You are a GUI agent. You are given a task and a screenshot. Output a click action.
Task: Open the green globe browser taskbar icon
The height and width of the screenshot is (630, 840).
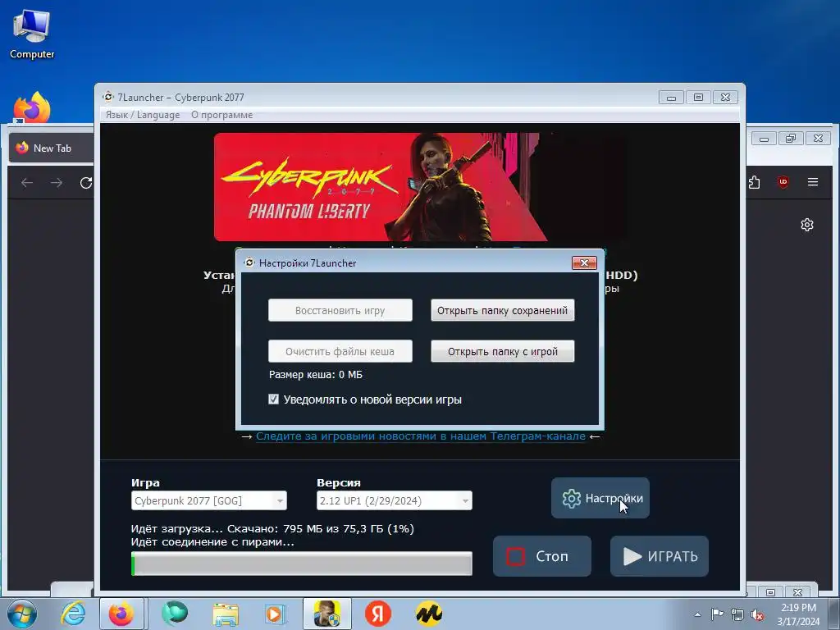coord(175,614)
